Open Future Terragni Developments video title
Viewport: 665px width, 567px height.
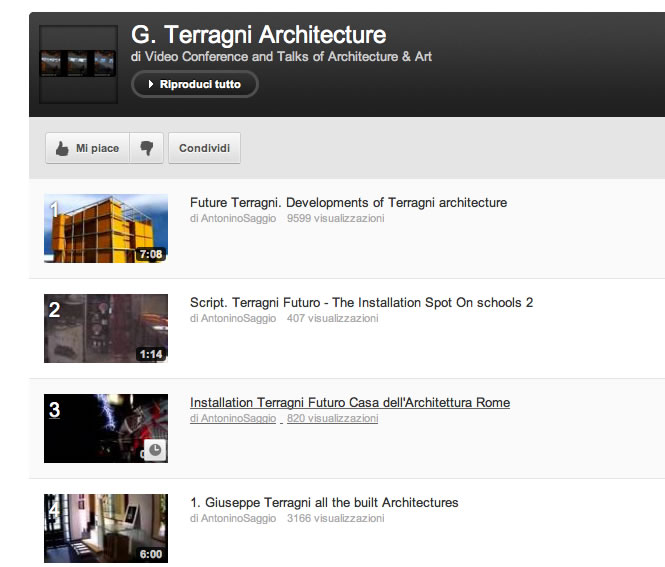(x=348, y=203)
